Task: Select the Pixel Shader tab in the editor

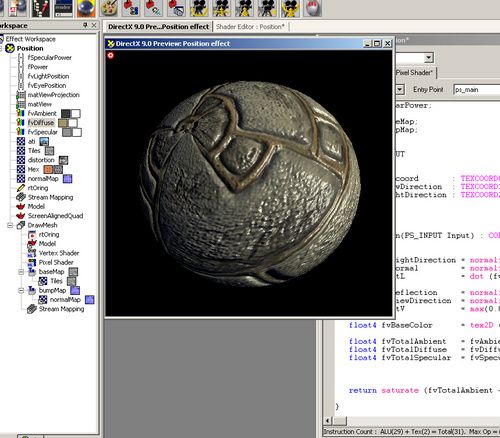Action: point(414,72)
